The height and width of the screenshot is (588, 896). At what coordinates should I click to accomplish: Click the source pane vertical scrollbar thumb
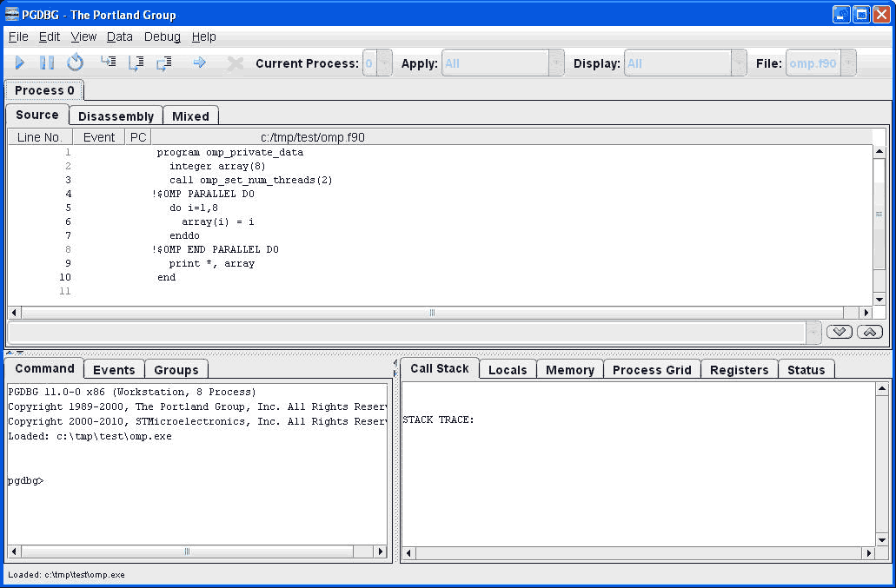[x=879, y=214]
